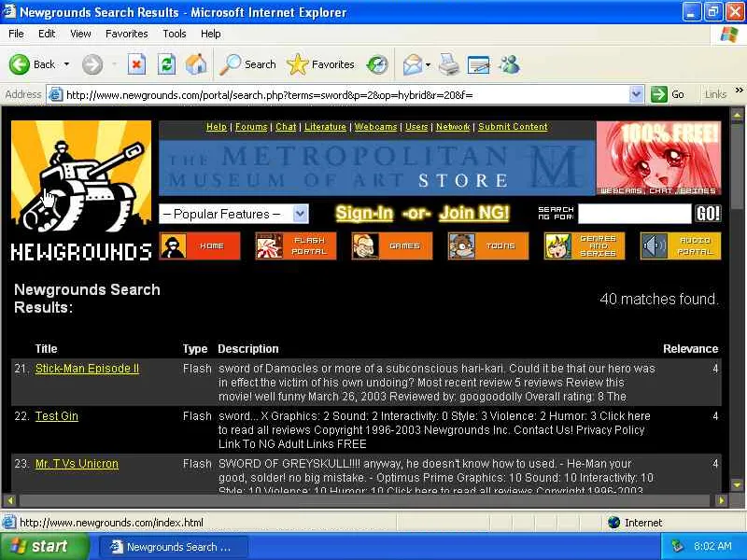Click the HOME navigation button
747x560 pixels.
200,246
